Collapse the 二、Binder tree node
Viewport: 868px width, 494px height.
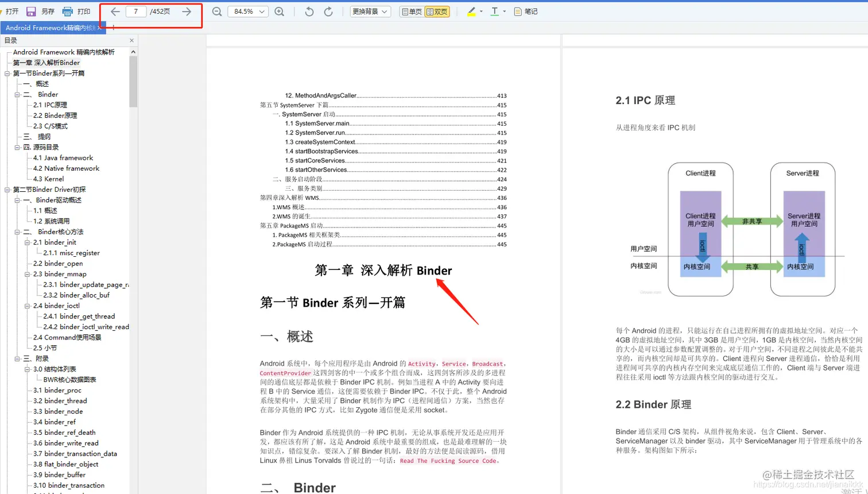coord(17,95)
